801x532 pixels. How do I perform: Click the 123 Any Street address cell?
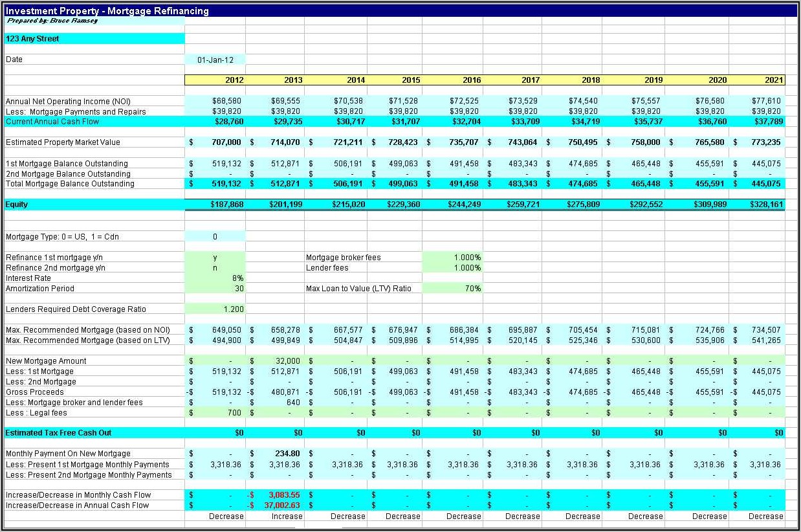click(94, 39)
